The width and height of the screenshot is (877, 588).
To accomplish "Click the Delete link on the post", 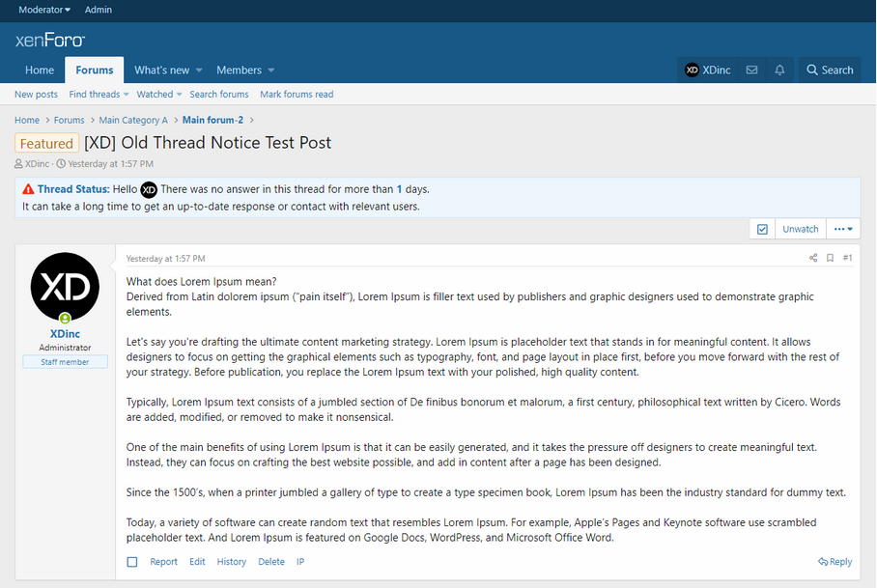I will [271, 562].
